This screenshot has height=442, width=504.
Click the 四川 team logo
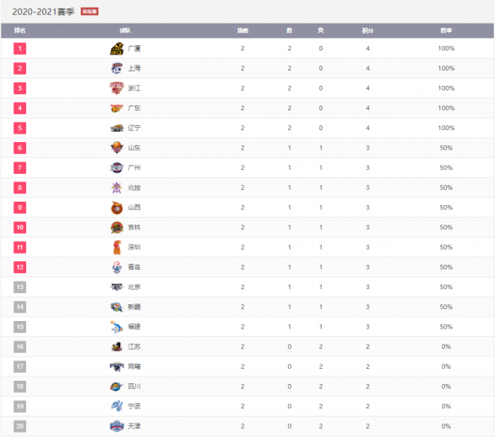pos(117,387)
